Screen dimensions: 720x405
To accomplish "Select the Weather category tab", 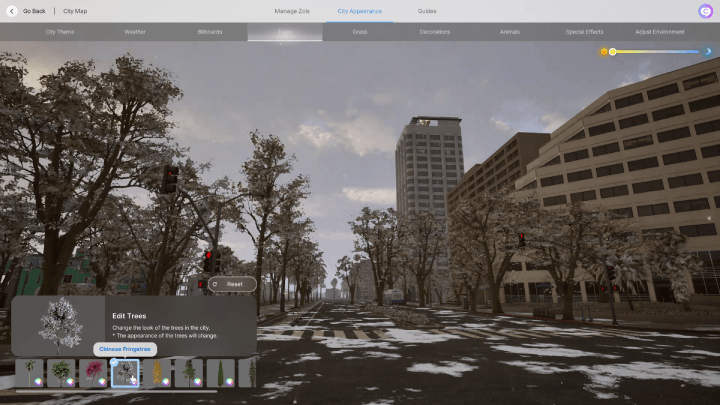I will pyautogui.click(x=135, y=32).
